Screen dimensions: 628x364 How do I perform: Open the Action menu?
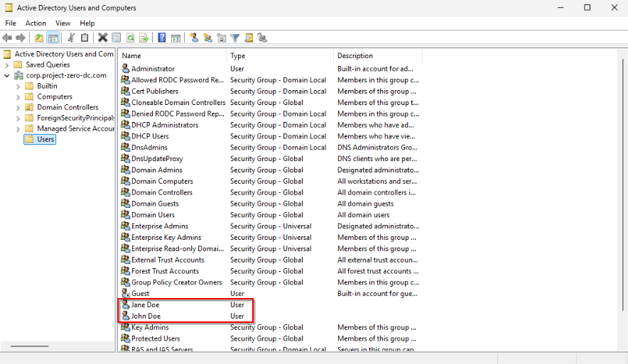click(36, 23)
